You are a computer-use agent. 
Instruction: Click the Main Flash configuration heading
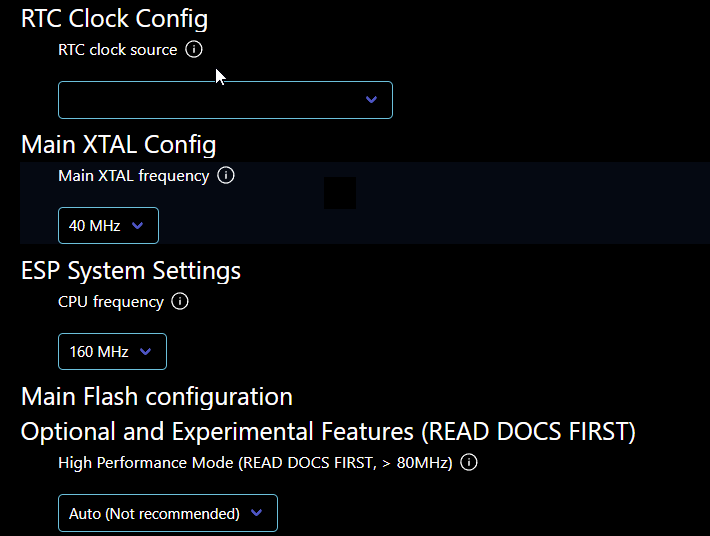click(157, 397)
